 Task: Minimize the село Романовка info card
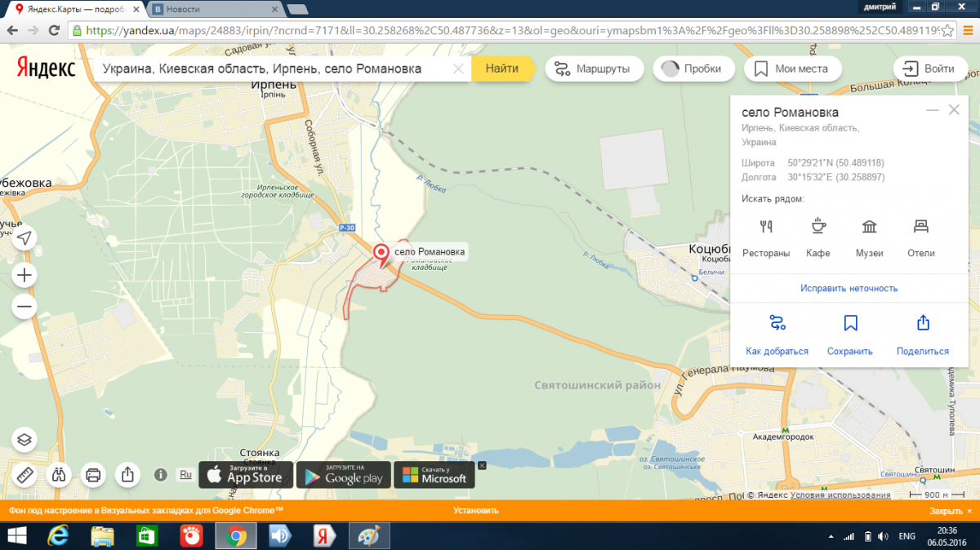(933, 110)
